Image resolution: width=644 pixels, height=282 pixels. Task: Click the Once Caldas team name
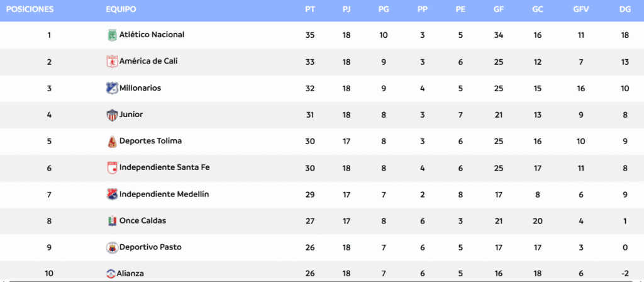[143, 221]
